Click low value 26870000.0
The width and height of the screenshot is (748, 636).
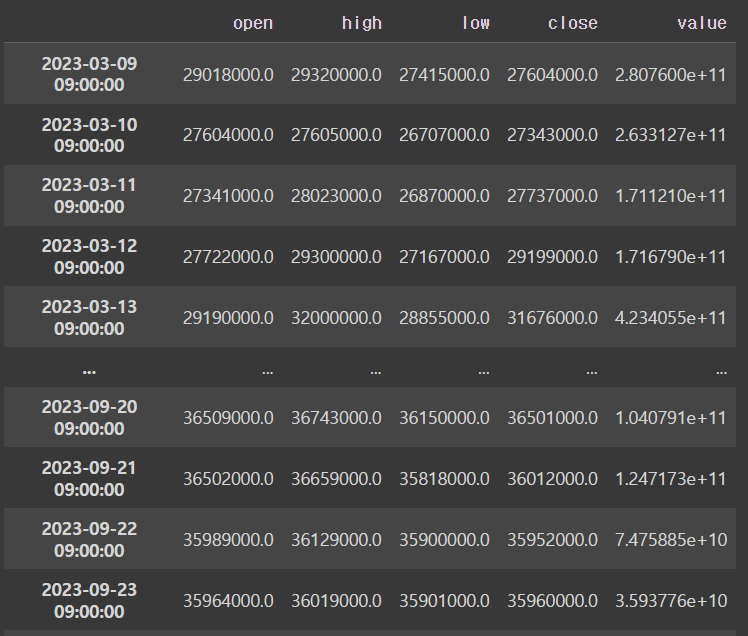[x=444, y=196]
